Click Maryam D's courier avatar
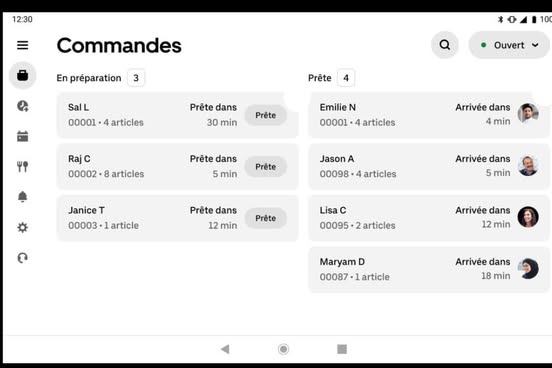Viewport: 552px width, 368px height. (528, 269)
